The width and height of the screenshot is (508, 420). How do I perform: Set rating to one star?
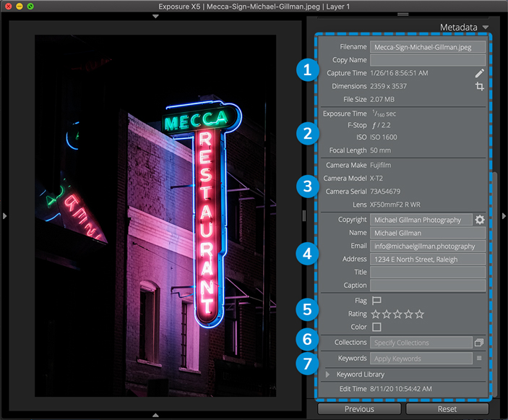(376, 314)
